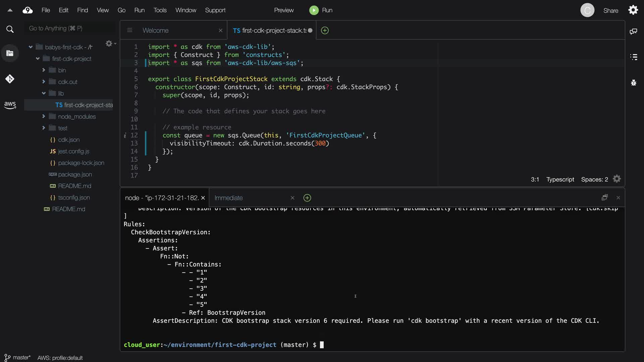Expand the node_modules folder
Screen dimensions: 644x362
(x=44, y=116)
